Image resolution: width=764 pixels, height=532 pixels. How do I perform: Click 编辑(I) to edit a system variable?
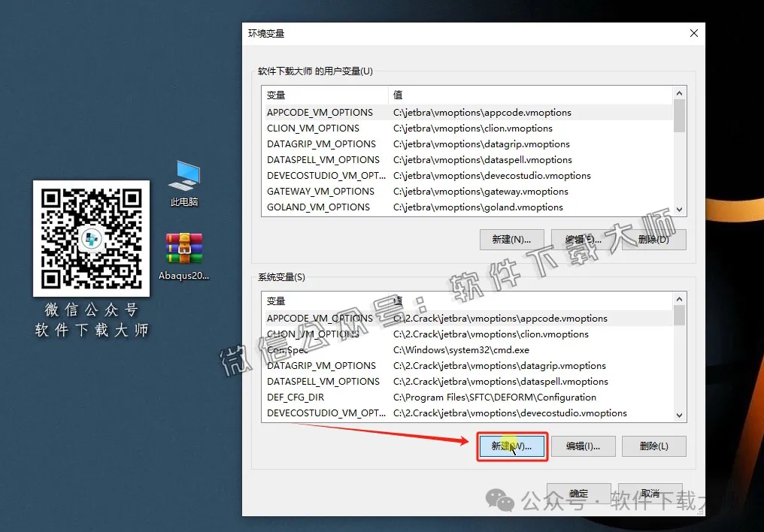584,446
